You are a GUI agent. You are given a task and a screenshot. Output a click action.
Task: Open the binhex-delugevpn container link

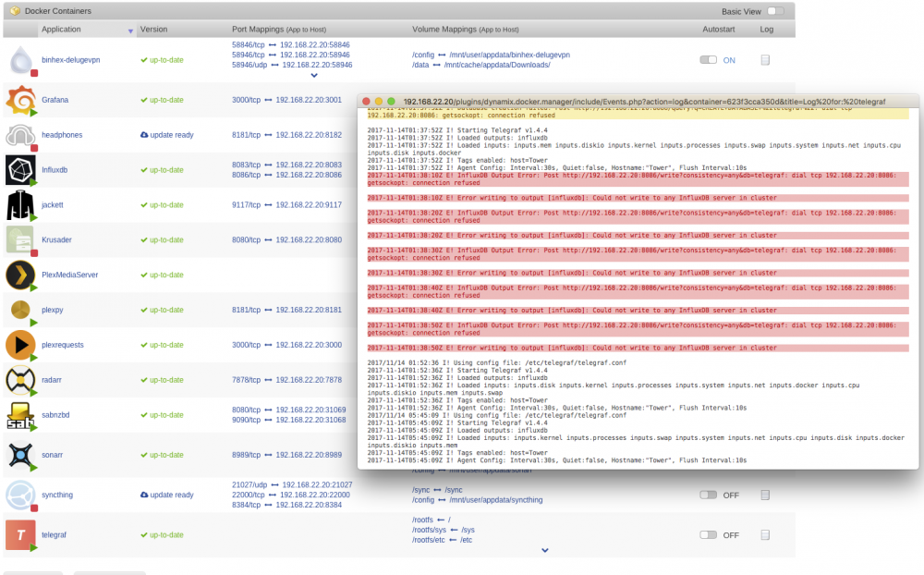(71, 60)
